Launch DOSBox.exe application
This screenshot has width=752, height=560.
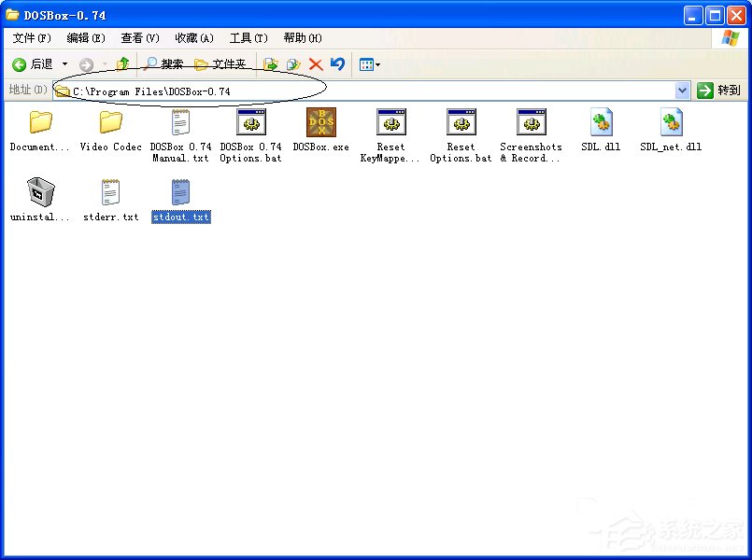click(x=320, y=122)
